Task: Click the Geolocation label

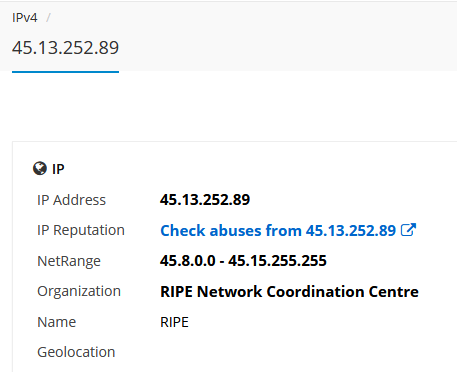Action: point(76,352)
